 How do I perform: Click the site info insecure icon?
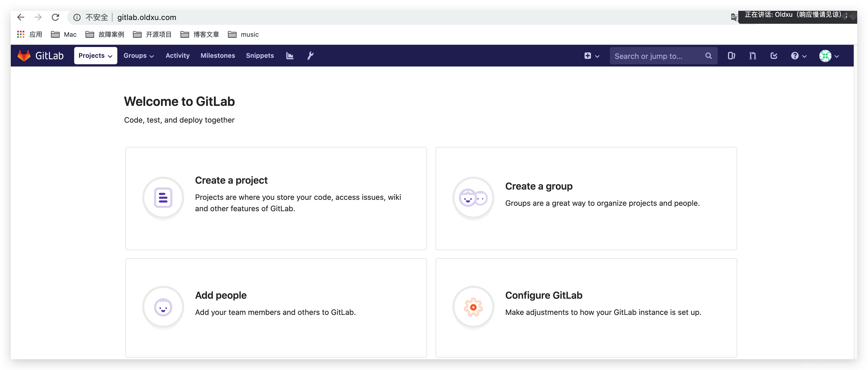point(77,17)
